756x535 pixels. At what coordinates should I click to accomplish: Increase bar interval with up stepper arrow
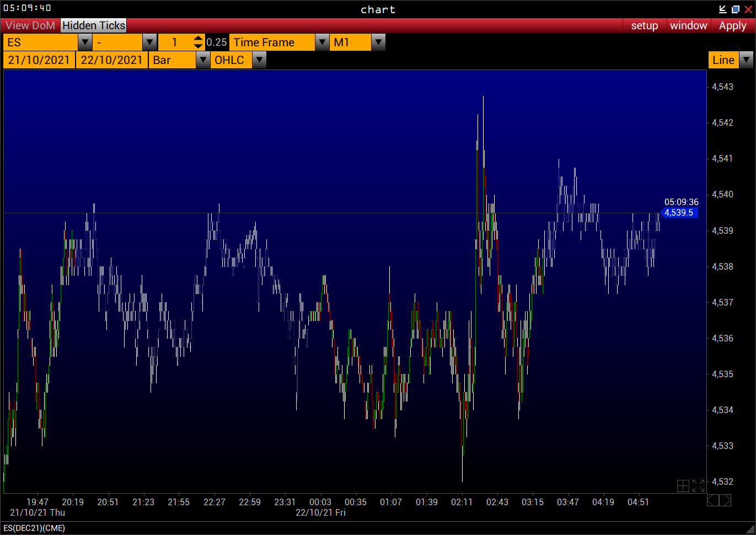[197, 39]
